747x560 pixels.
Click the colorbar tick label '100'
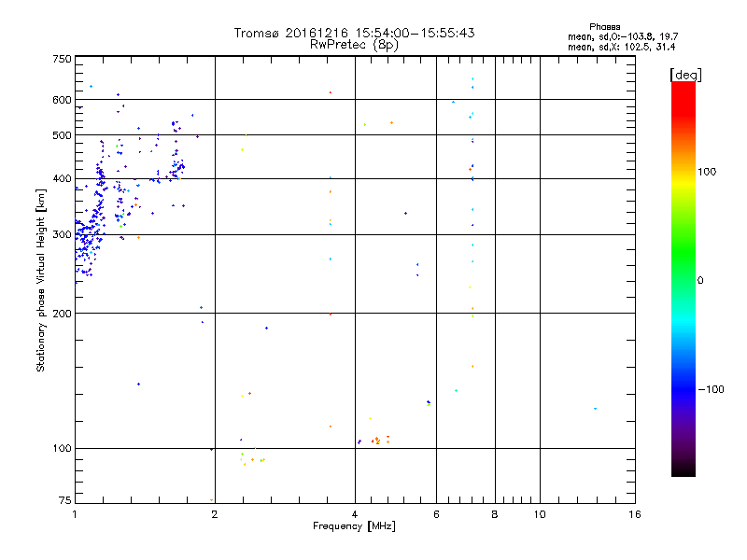point(707,172)
